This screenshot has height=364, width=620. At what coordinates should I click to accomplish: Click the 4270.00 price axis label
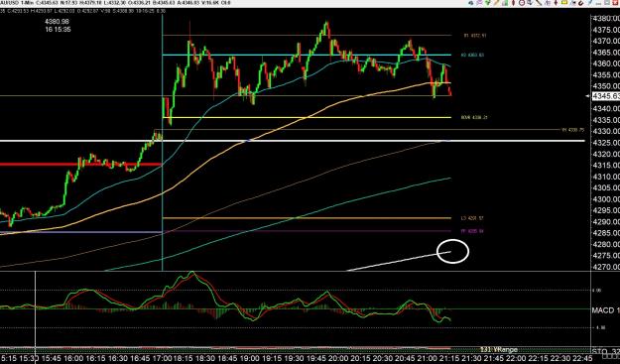pos(606,267)
